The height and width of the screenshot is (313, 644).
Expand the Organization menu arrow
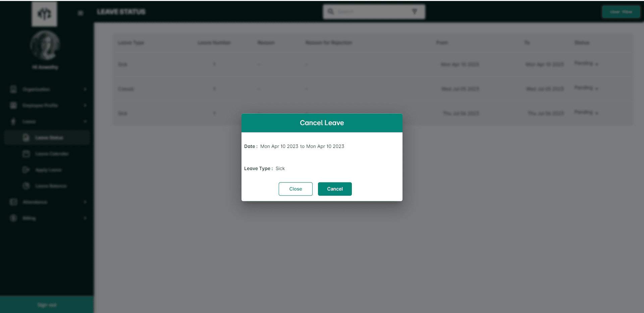tap(85, 89)
